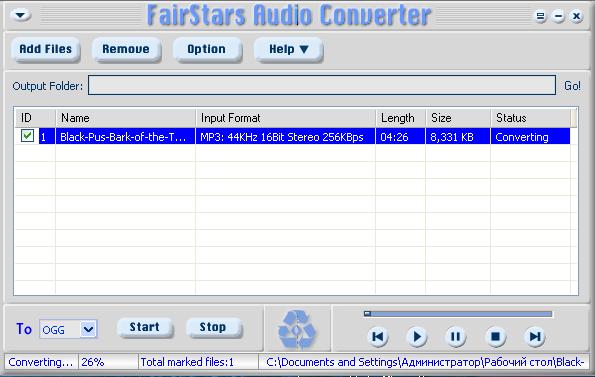Screen dimensions: 595x377
Task: Click the Go! link
Action: (572, 86)
